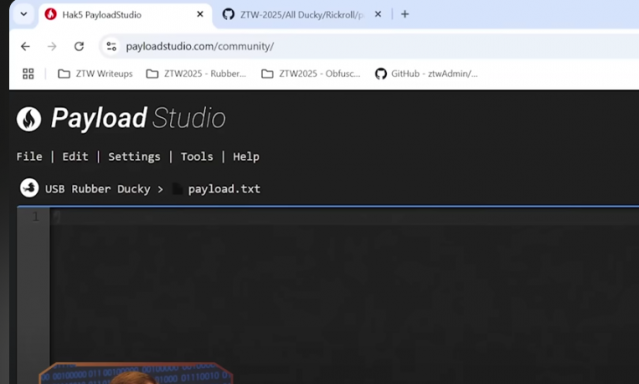Expand the tab search dropdown arrow
This screenshot has height=384, width=639.
pyautogui.click(x=24, y=14)
